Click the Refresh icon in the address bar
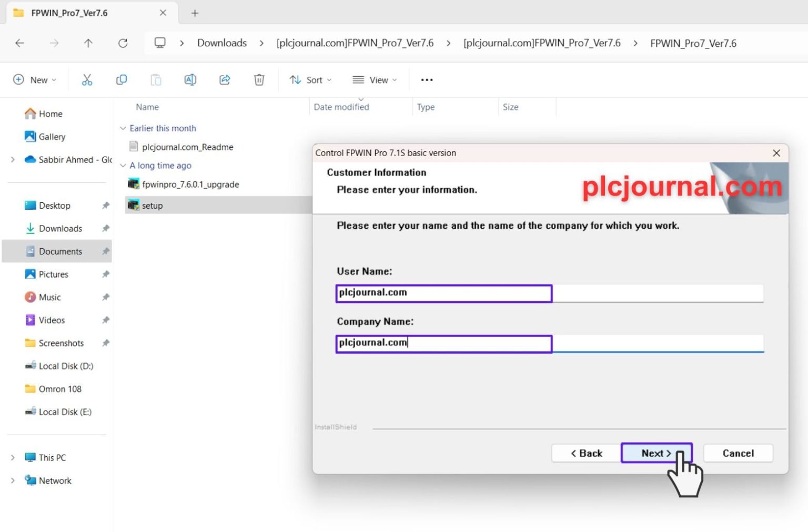The image size is (808, 532). [x=123, y=43]
